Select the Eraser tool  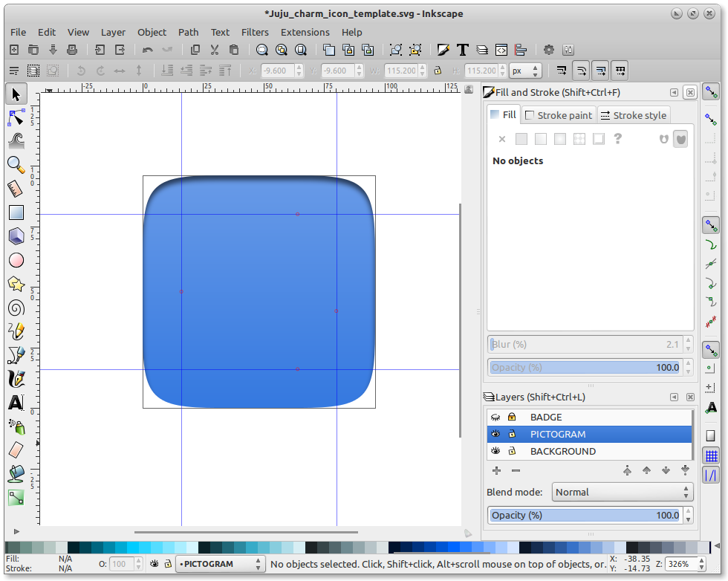pos(16,450)
